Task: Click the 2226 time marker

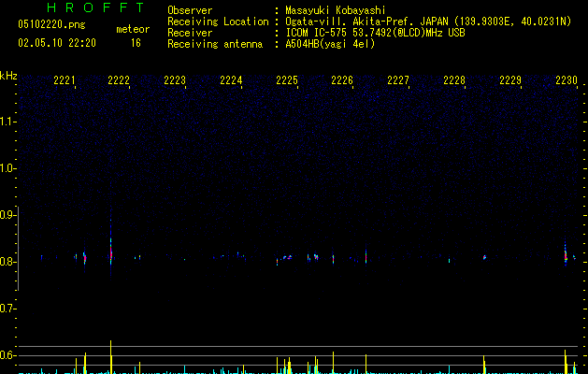Action: click(x=342, y=80)
